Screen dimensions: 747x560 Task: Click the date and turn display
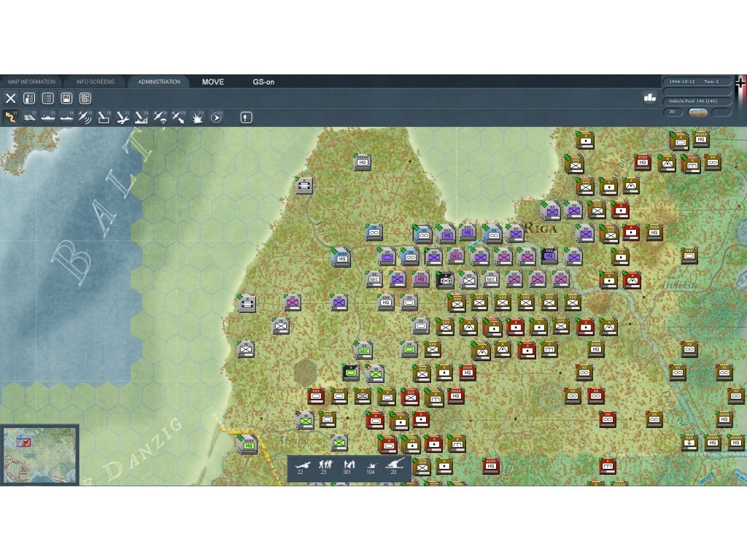(x=697, y=82)
